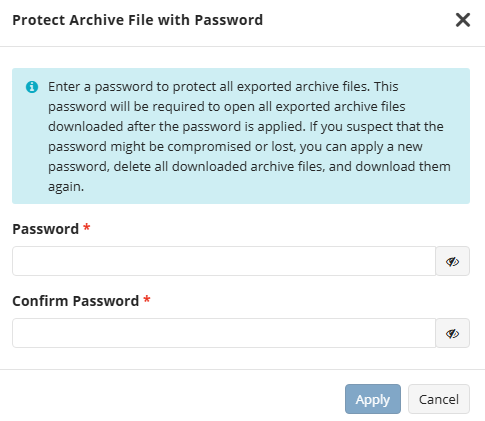Click the blue info icon in the notice
This screenshot has width=485, height=421.
(32, 87)
